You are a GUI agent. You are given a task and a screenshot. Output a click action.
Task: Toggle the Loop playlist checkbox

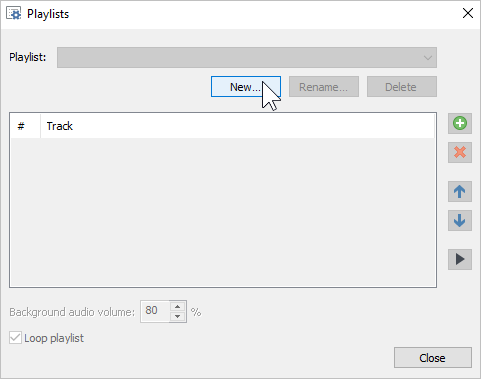click(15, 338)
